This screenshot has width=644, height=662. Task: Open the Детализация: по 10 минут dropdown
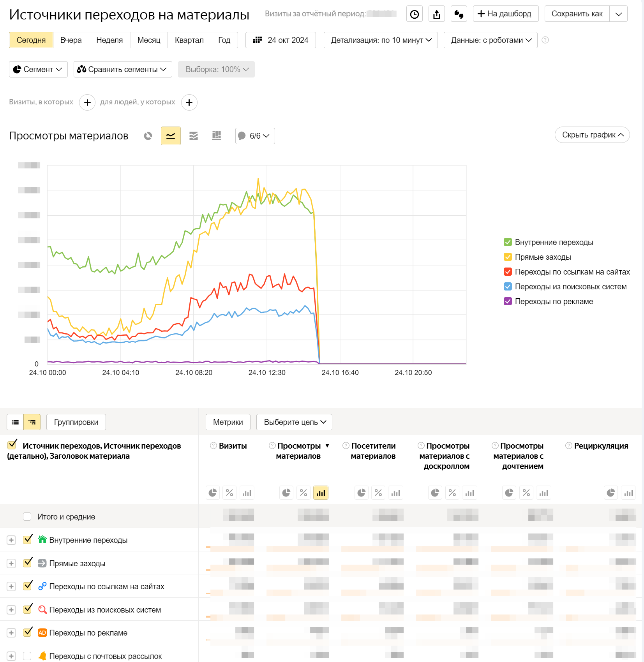[x=381, y=40]
